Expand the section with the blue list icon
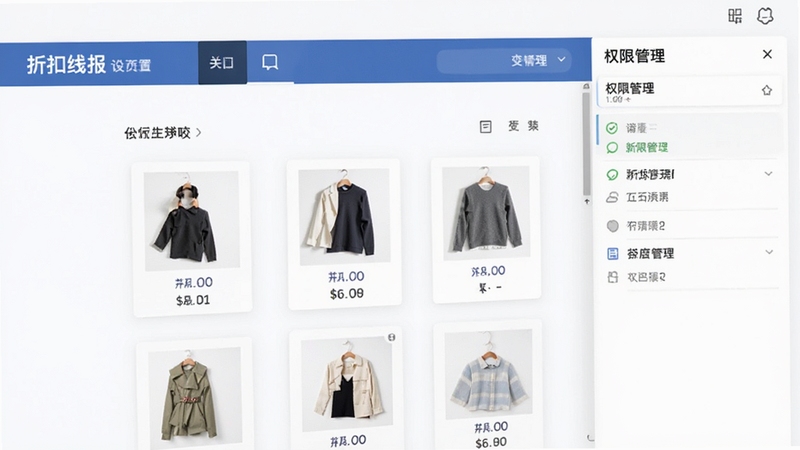 coord(769,252)
